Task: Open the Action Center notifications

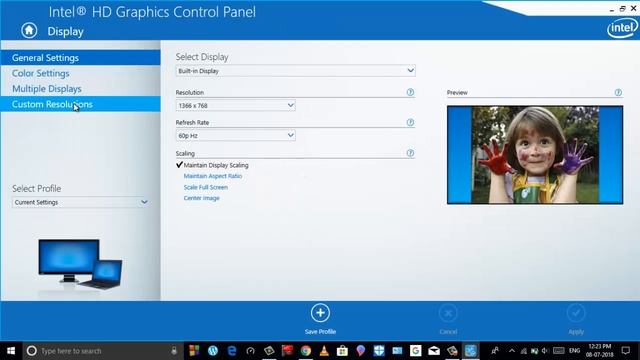Action: [x=626, y=351]
